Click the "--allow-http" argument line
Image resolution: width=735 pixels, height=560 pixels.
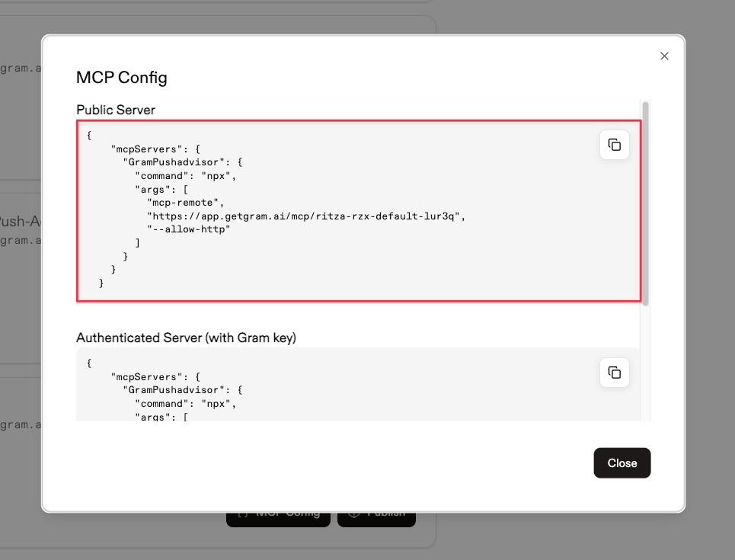(x=189, y=229)
